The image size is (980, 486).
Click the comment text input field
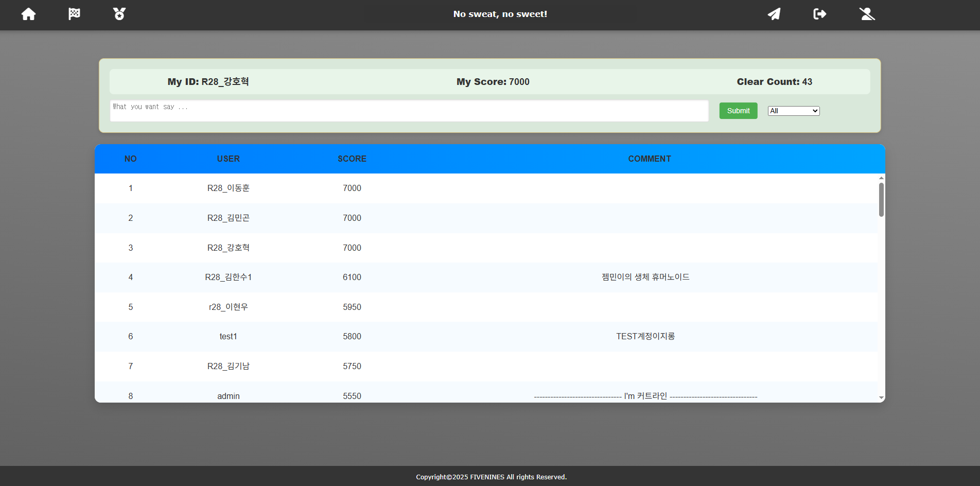tap(409, 111)
